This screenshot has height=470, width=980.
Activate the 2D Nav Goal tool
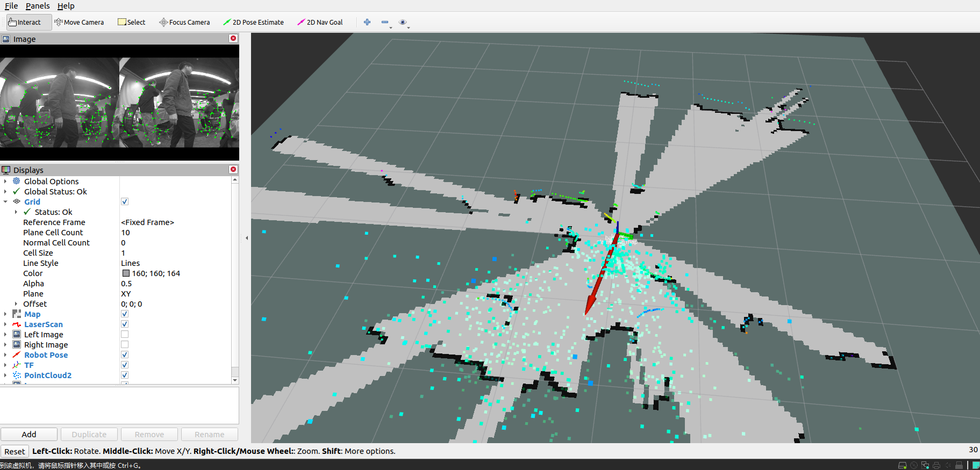[320, 22]
